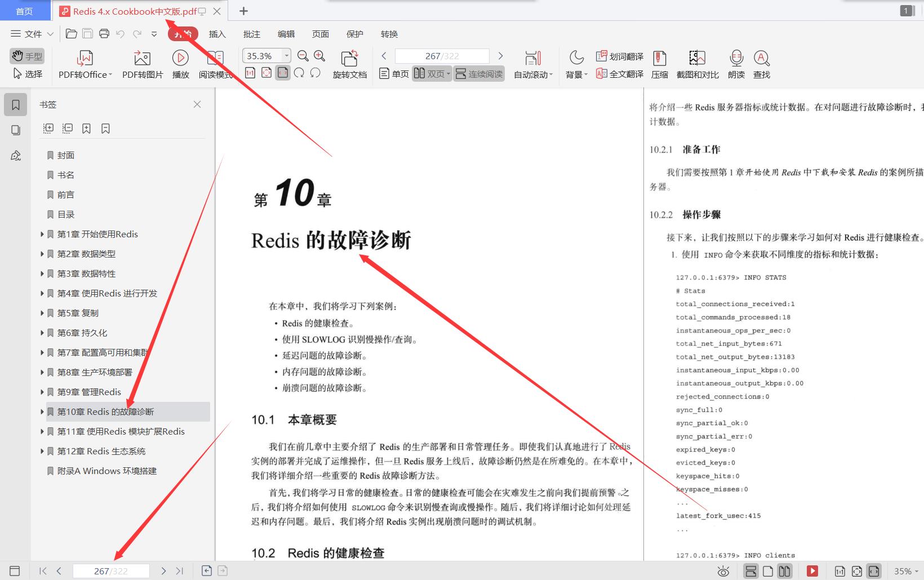The image size is (924, 580).
Task: Switch to 编辑 tab
Action: click(x=286, y=34)
